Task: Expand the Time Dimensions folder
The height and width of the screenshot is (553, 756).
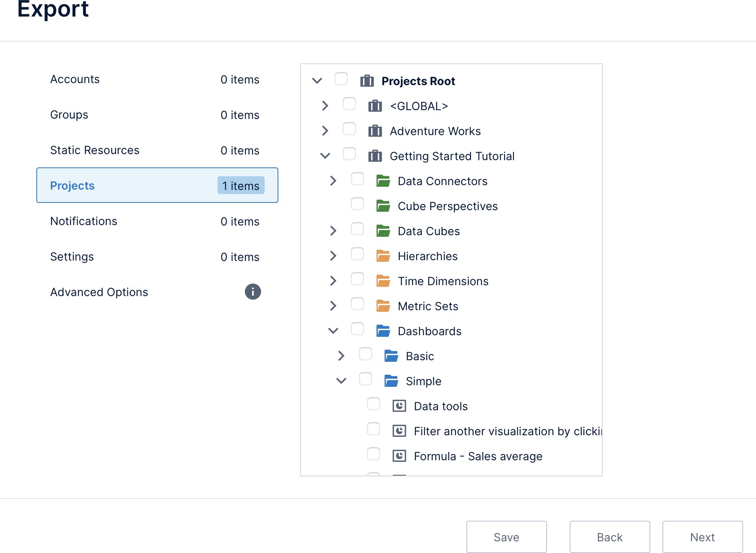Action: [333, 281]
